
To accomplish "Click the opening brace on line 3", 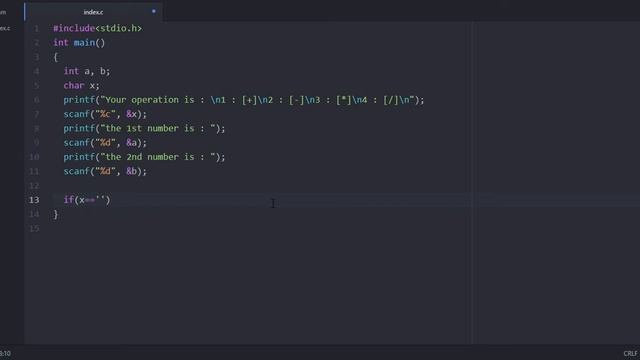I will tap(56, 57).
